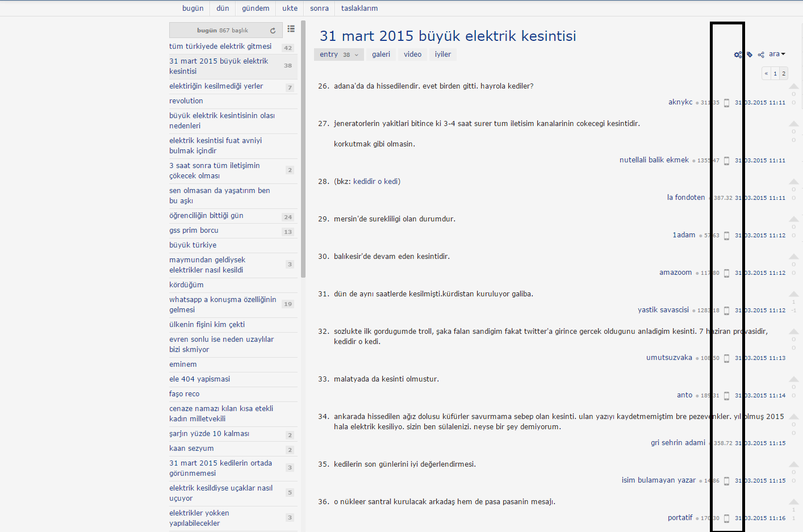
Task: Open the gündem tab
Action: click(x=256, y=9)
